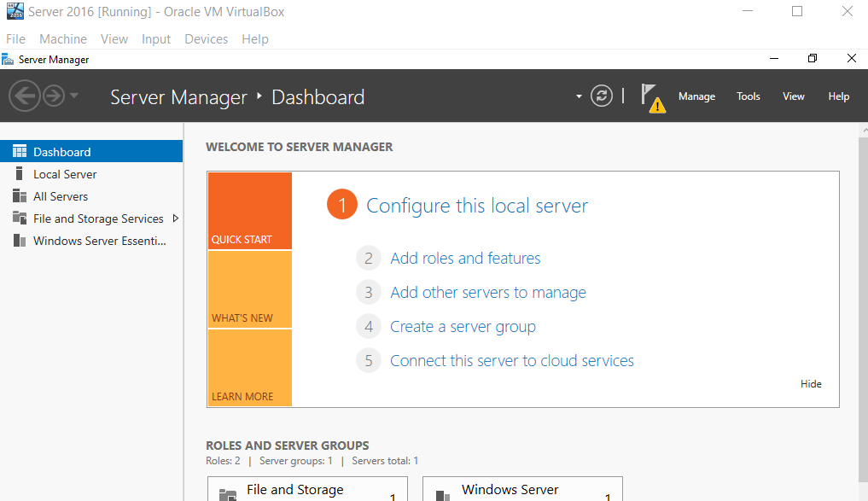Click the Dashboard grid icon in sidebar
The height and width of the screenshot is (501, 868).
click(20, 151)
